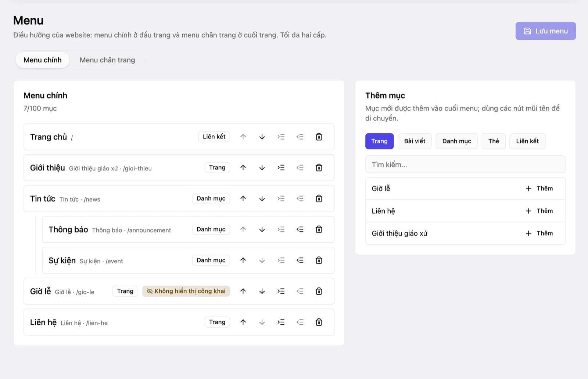This screenshot has height=379, width=588.
Task: Move Giờ lễ down one position
Action: 262,291
